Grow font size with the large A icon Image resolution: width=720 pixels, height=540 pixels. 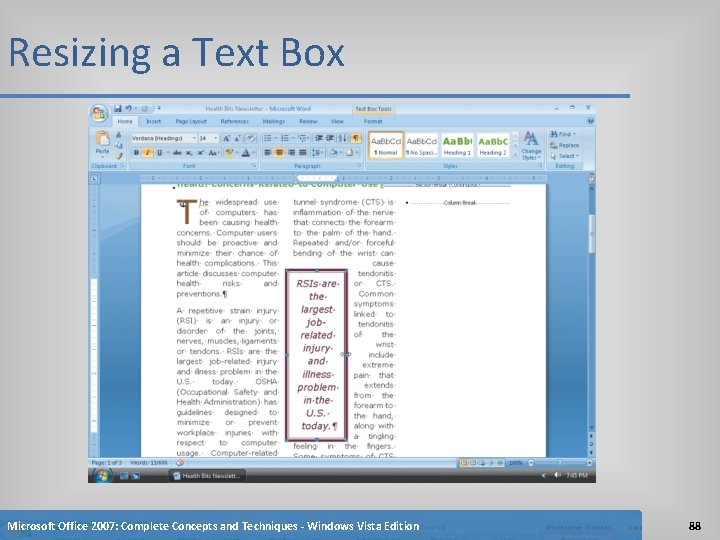coord(226,138)
